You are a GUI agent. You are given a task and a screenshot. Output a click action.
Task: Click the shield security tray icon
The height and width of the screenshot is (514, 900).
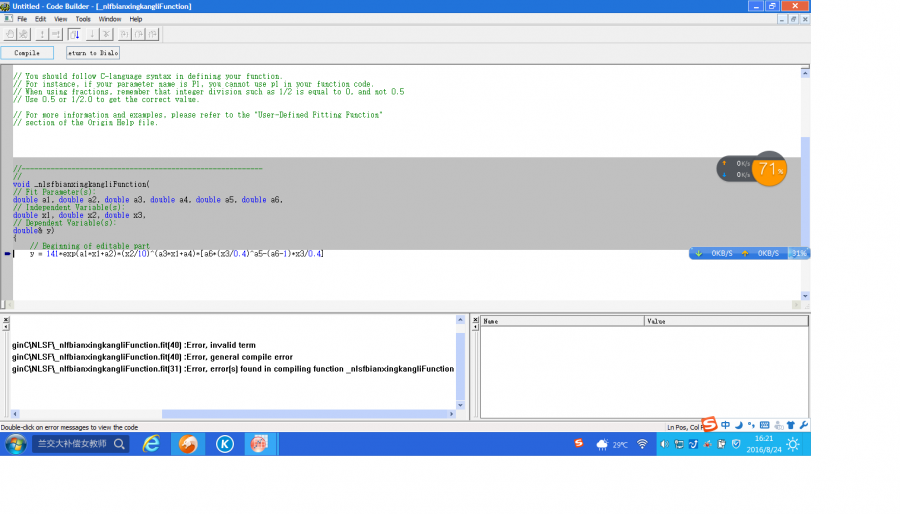point(736,444)
